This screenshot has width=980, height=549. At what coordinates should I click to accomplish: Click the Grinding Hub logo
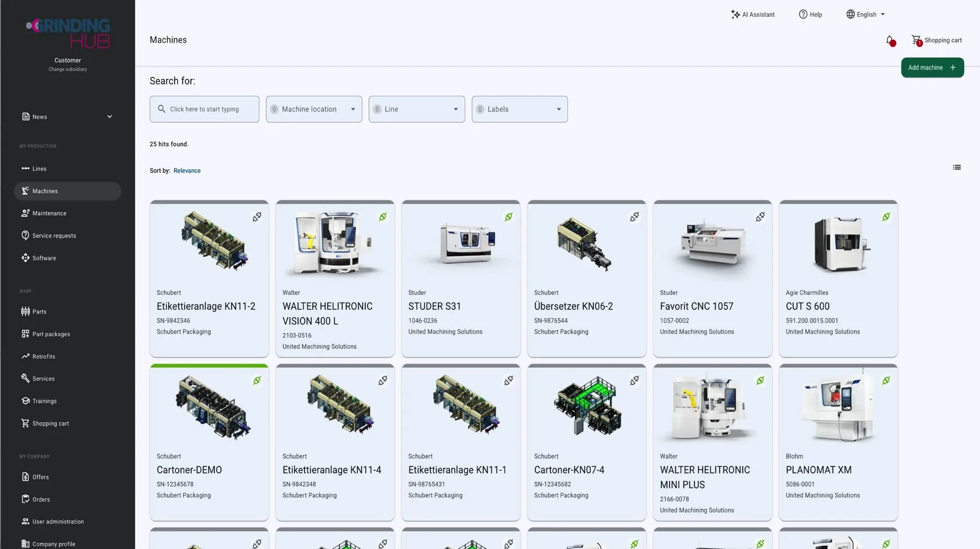point(68,33)
